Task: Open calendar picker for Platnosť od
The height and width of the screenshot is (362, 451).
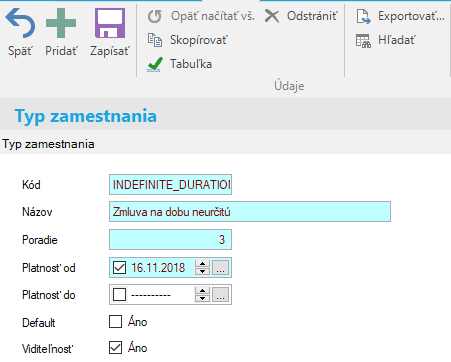Action: coord(220,267)
